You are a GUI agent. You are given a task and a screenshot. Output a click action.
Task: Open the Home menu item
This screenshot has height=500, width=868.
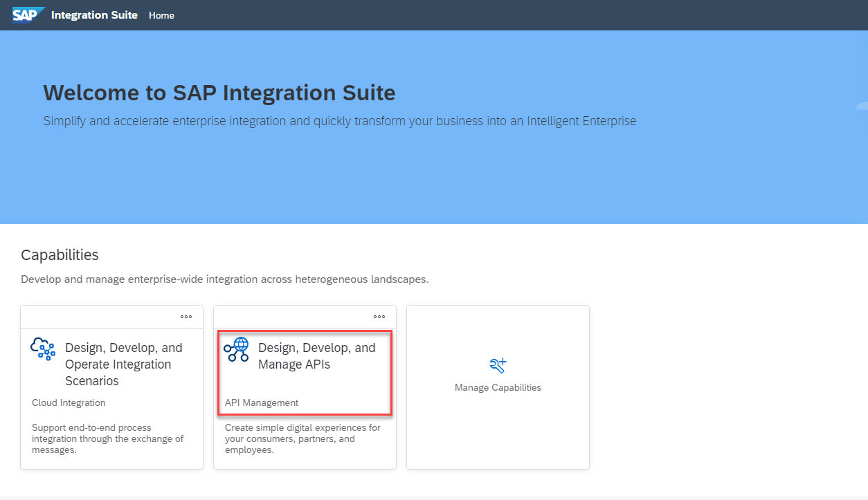(x=161, y=15)
